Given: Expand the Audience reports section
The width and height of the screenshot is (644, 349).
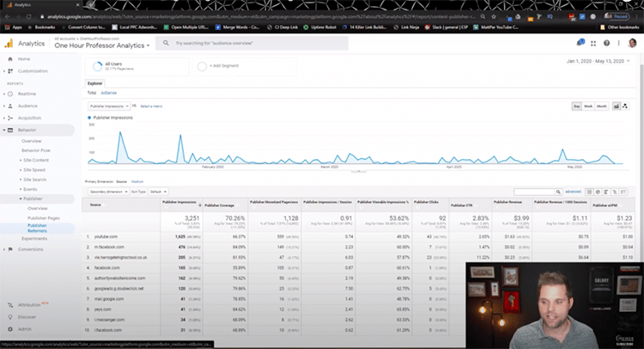Looking at the screenshot, I should tap(28, 105).
